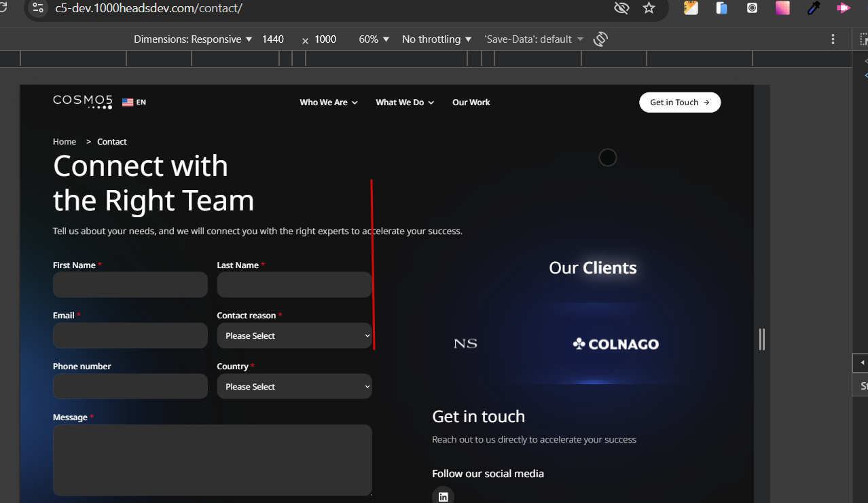Click the Get in touch heading
This screenshot has height=503, width=868.
coord(479,416)
